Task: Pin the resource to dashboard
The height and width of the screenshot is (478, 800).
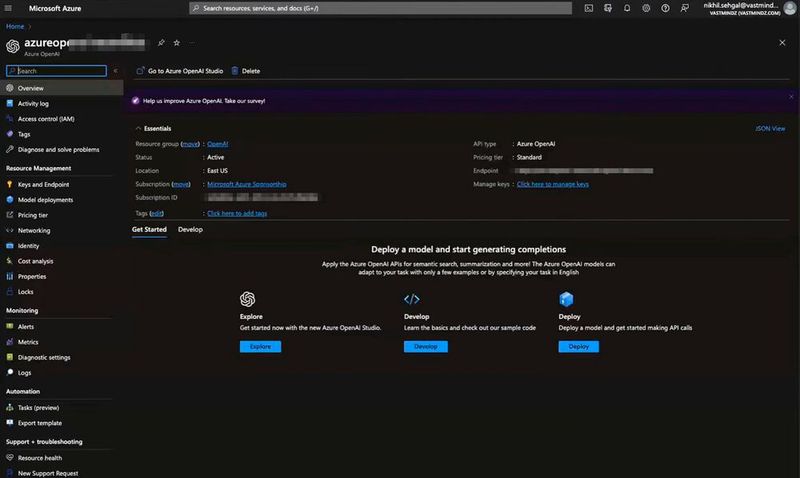Action: 161,43
